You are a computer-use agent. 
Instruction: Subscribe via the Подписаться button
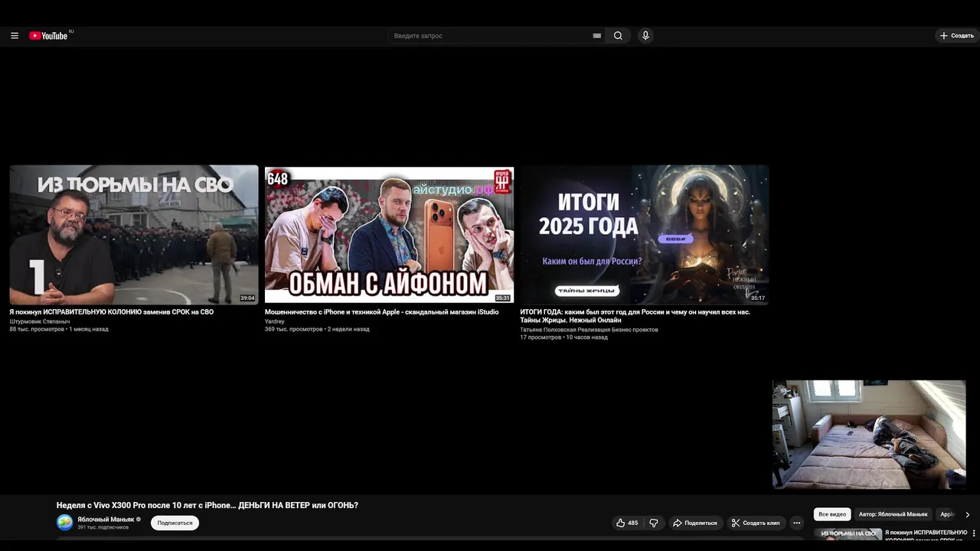coord(175,523)
